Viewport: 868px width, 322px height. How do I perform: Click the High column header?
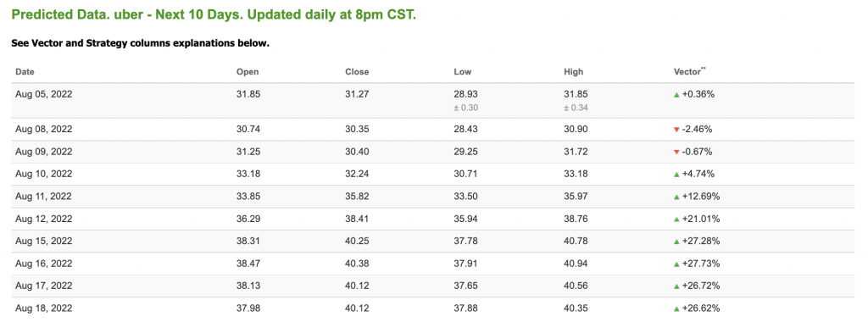click(573, 72)
